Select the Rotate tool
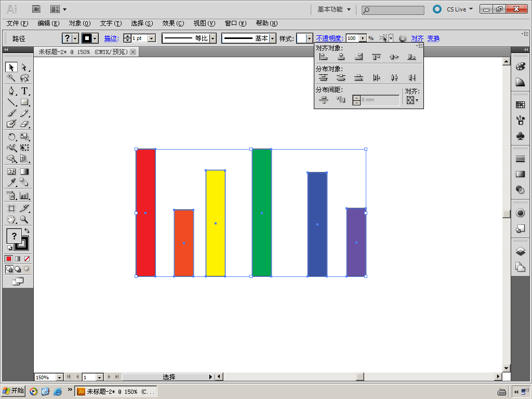The height and width of the screenshot is (399, 532). 11,137
